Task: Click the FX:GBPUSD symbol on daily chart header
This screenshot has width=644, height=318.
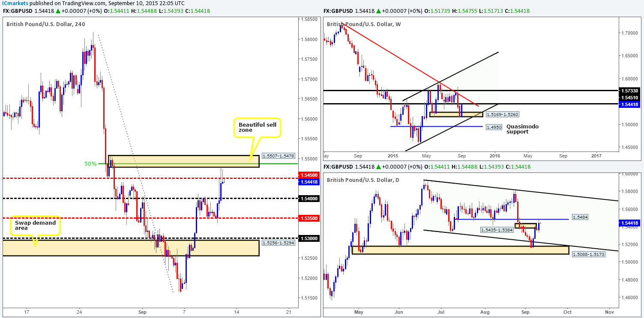Action: pyautogui.click(x=337, y=167)
